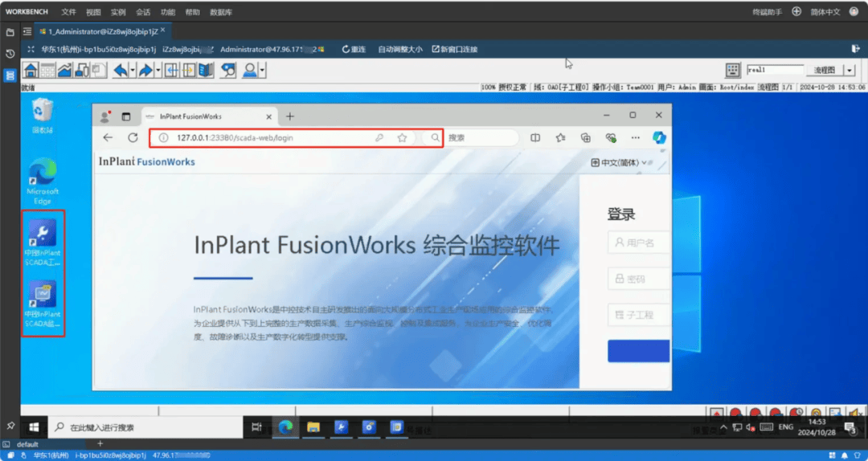Image resolution: width=868 pixels, height=461 pixels.
Task: Click the home icon in SCADA toolbar
Action: tap(31, 71)
